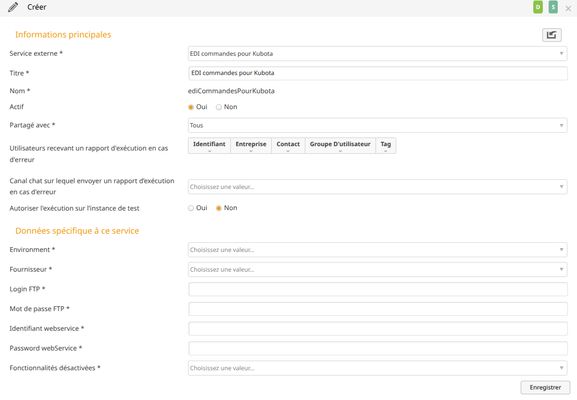
Task: Click the Login FTP input field
Action: (x=378, y=289)
